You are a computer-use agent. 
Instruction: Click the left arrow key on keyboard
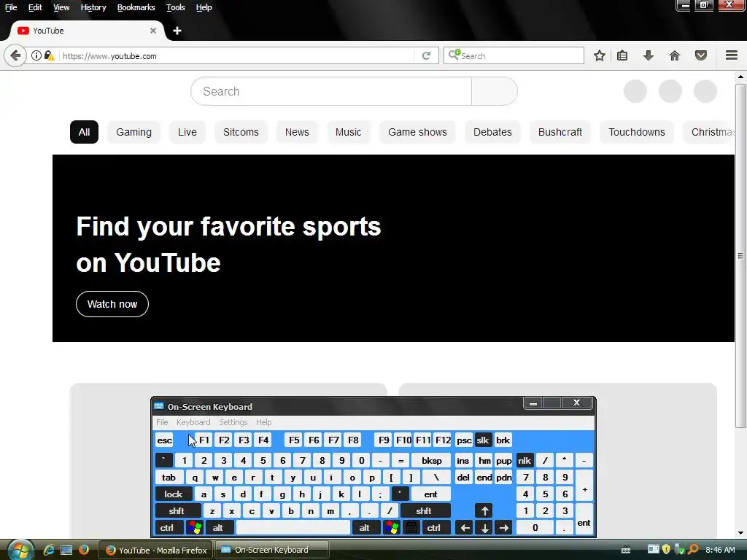click(x=464, y=528)
